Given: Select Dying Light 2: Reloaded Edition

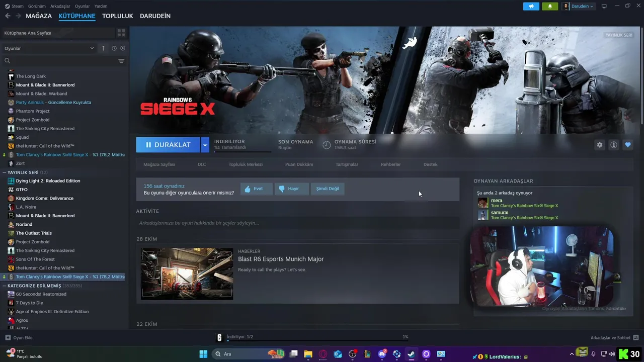Looking at the screenshot, I should [x=48, y=181].
